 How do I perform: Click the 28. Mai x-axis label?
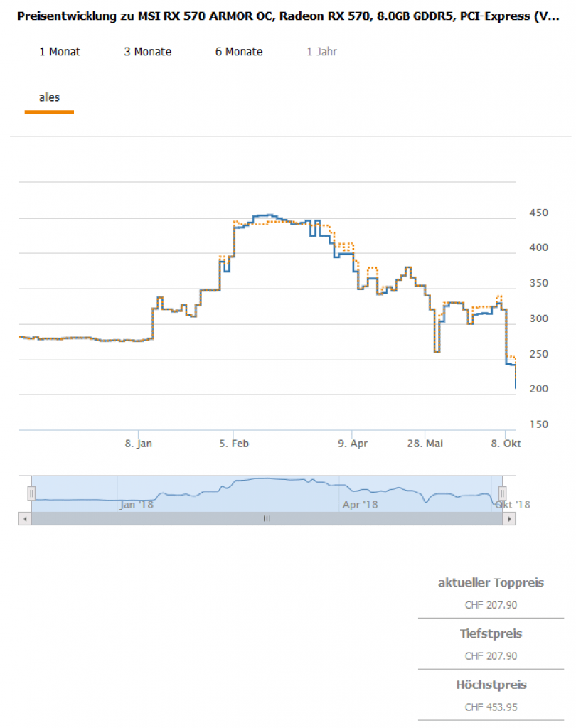point(425,443)
